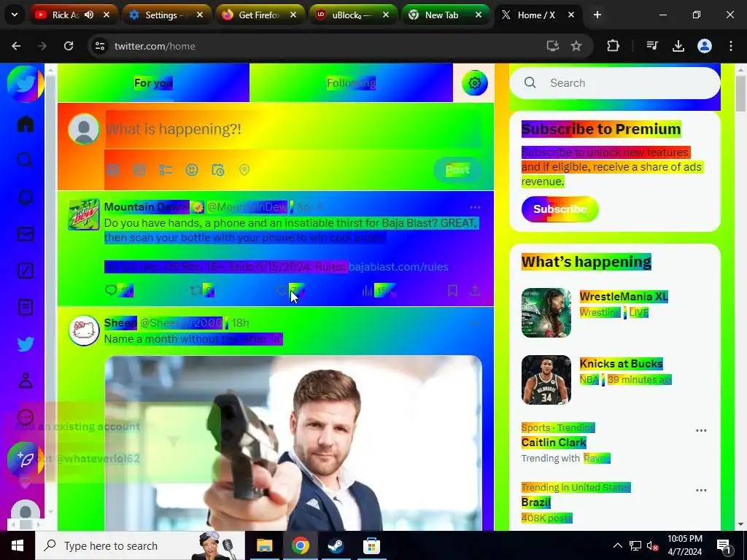The width and height of the screenshot is (747, 560).
Task: Reload the page
Action: [69, 46]
